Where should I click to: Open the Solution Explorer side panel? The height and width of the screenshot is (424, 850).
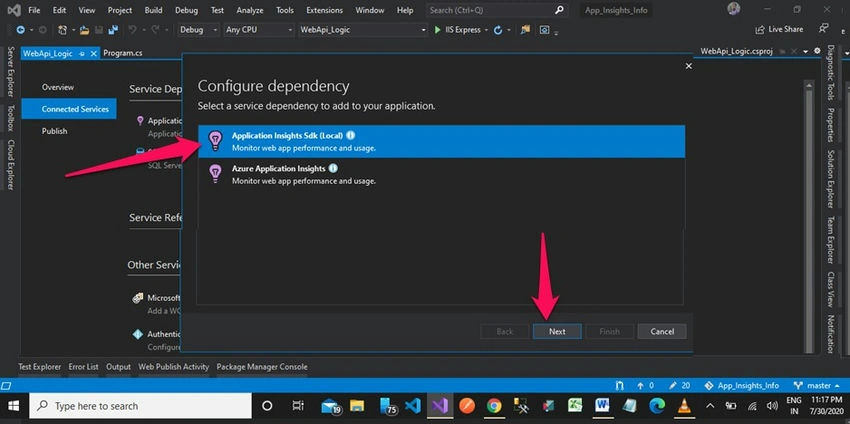830,180
